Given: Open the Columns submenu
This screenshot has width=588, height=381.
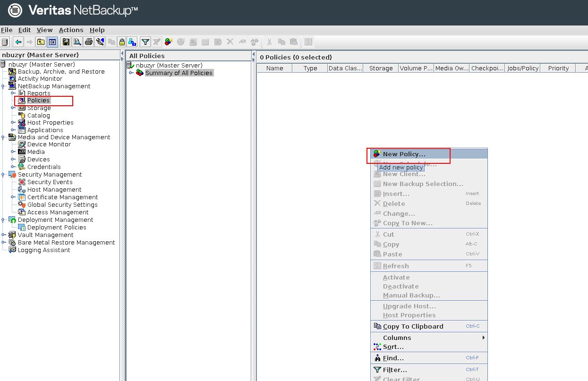Looking at the screenshot, I should pos(429,338).
